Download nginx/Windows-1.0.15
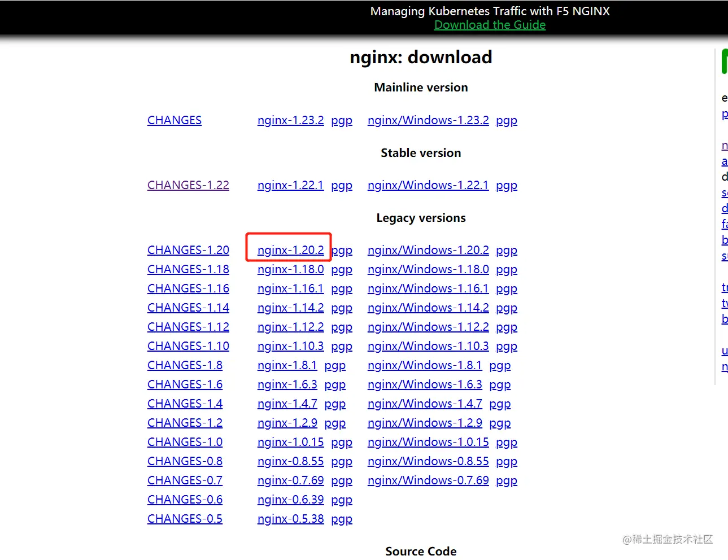Screen dimensions: 728x560 coord(428,442)
